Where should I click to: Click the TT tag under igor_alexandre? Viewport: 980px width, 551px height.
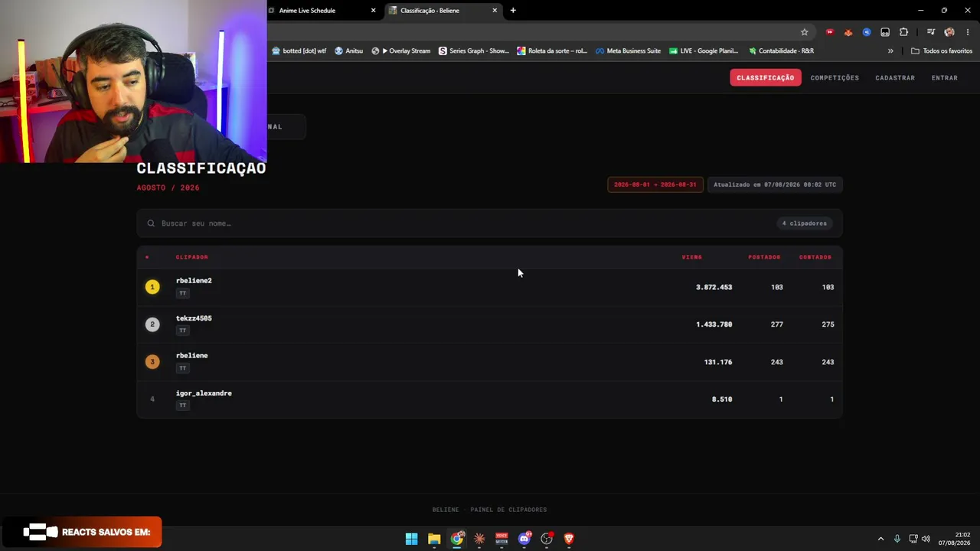click(x=182, y=406)
